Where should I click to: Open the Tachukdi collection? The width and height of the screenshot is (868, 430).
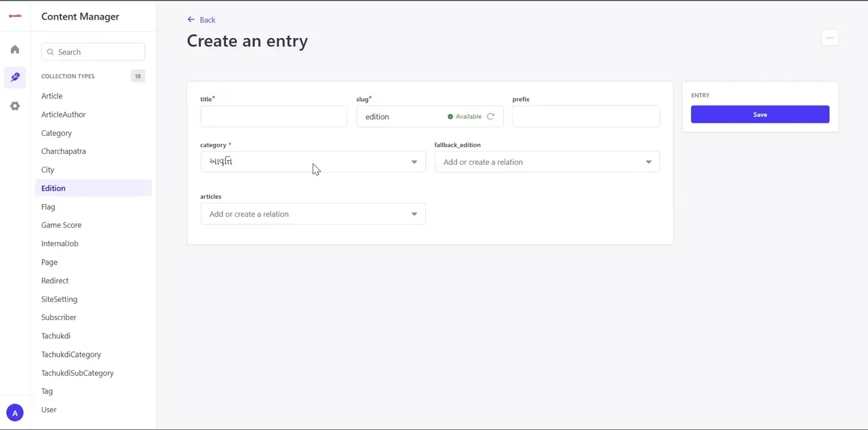click(56, 336)
